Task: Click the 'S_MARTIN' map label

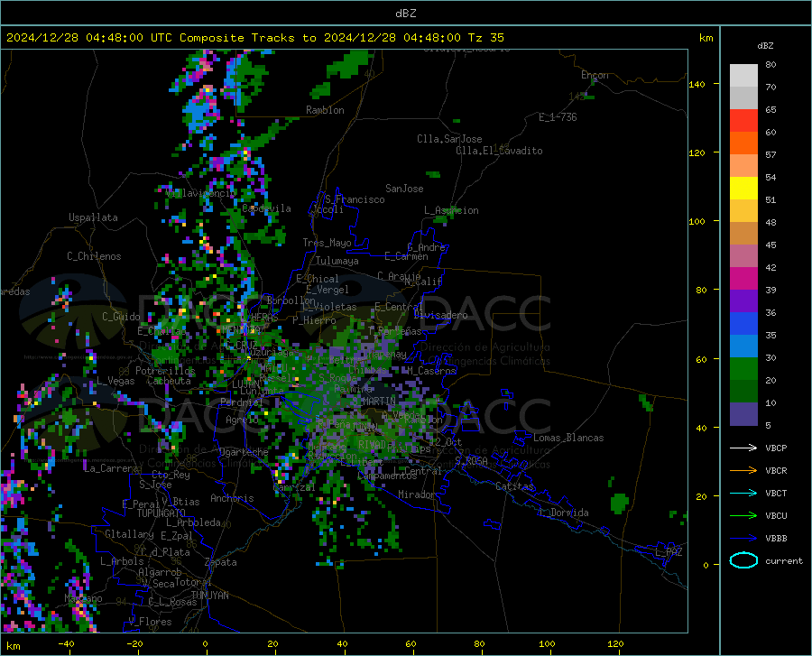Action: pyautogui.click(x=374, y=402)
